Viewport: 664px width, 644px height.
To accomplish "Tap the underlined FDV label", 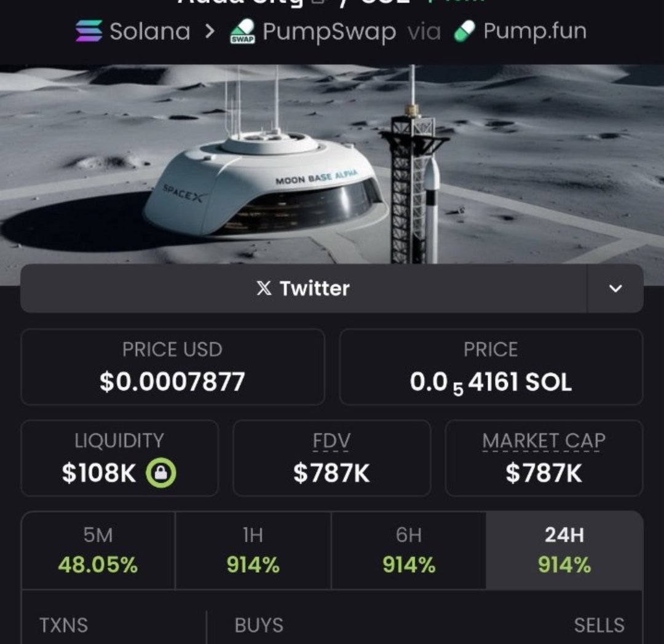I will [x=331, y=441].
